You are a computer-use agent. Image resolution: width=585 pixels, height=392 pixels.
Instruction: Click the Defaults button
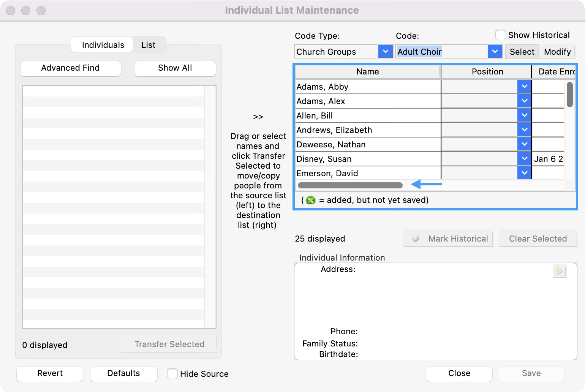click(x=124, y=374)
